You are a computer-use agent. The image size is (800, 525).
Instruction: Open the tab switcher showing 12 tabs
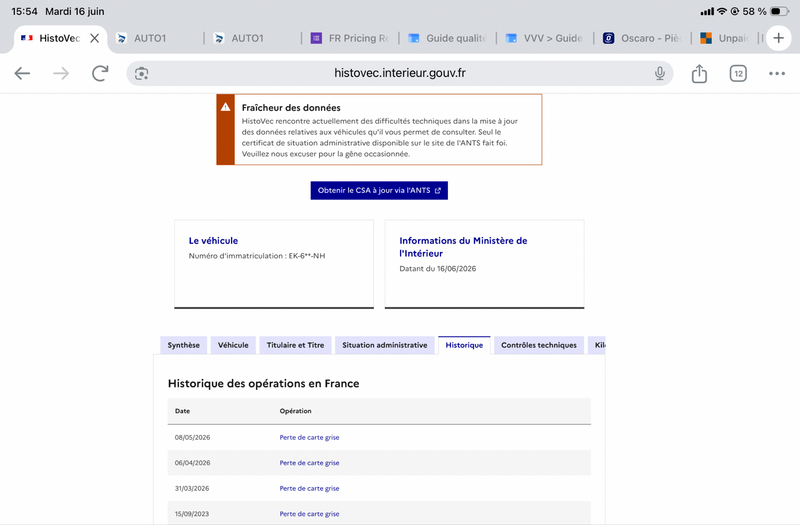[738, 73]
